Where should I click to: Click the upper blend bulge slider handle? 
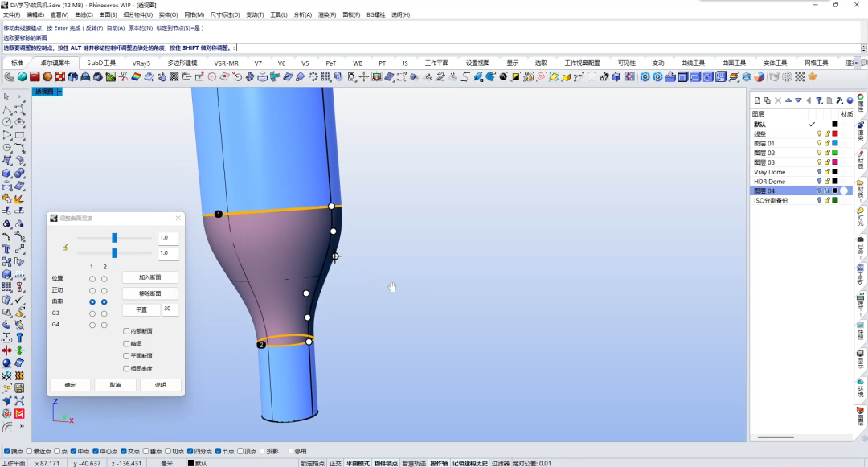click(114, 237)
